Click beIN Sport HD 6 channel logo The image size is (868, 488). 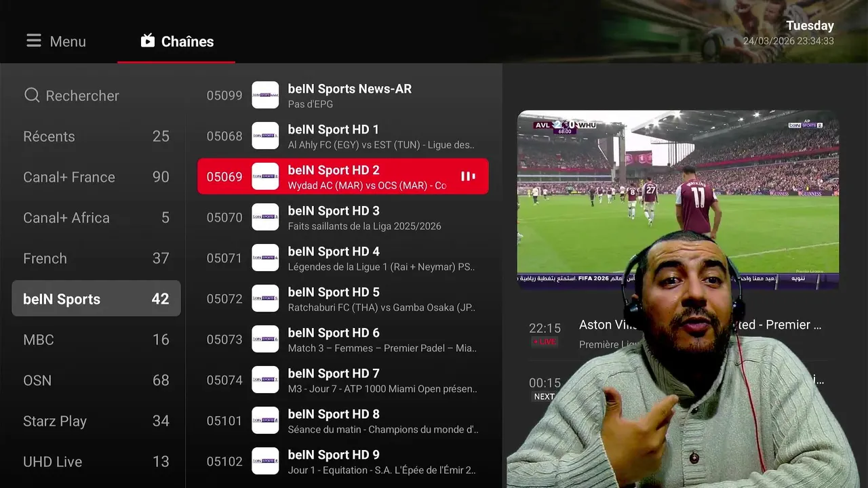pyautogui.click(x=265, y=340)
